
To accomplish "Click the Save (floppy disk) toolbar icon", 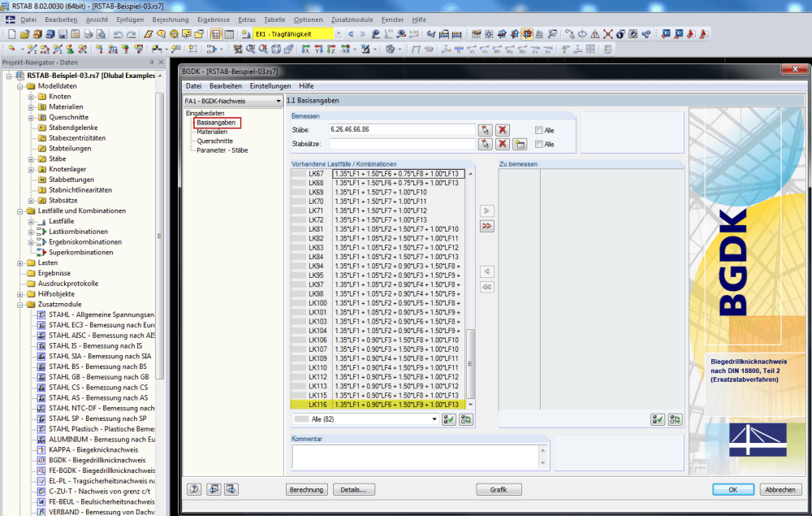I will point(63,34).
